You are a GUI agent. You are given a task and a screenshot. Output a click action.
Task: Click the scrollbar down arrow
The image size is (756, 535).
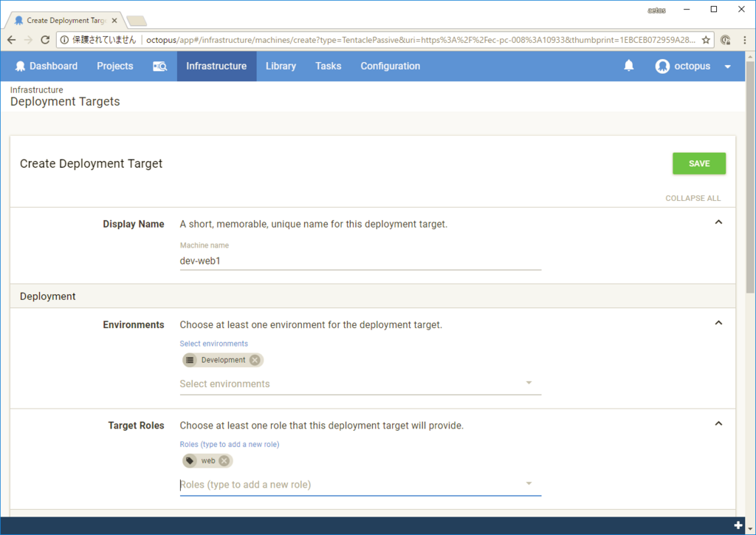(750, 529)
